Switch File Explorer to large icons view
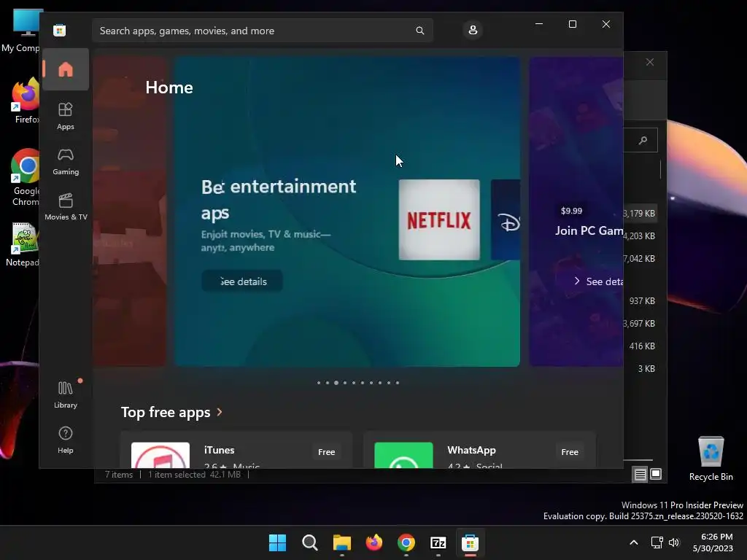 point(656,474)
